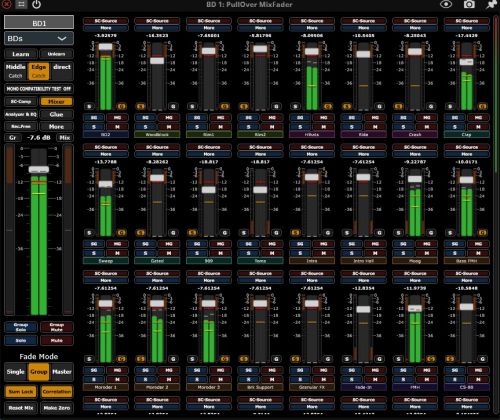
Task: Open the SC-Source selector above the BD2 channel
Action: [x=106, y=21]
